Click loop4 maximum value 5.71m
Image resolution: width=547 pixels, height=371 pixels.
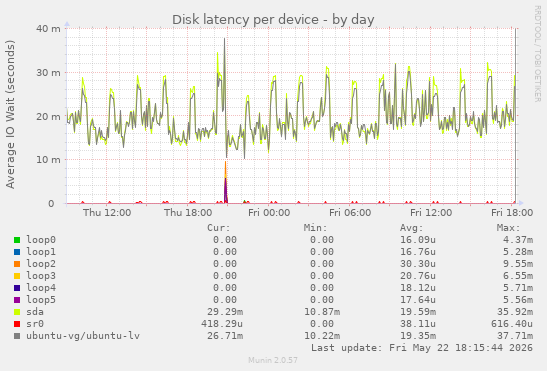coord(518,288)
